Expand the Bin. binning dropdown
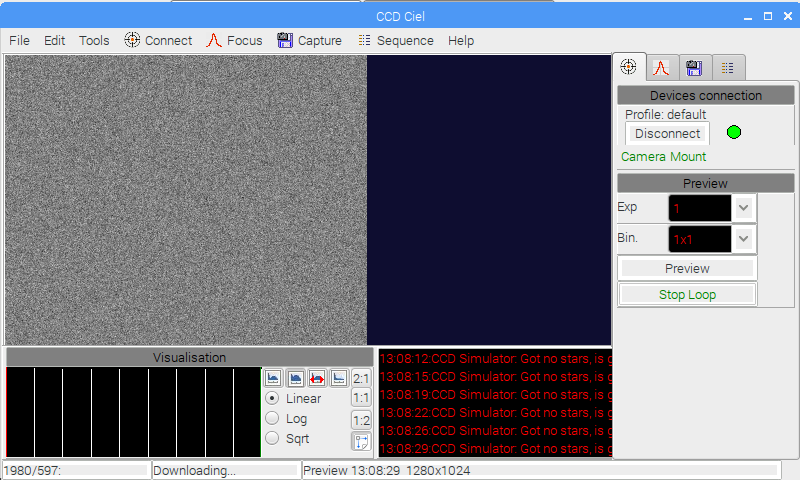800x480 pixels. 743,239
